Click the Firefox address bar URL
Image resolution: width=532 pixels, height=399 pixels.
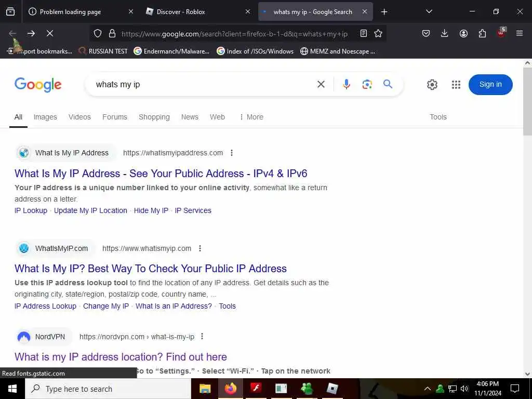234,34
